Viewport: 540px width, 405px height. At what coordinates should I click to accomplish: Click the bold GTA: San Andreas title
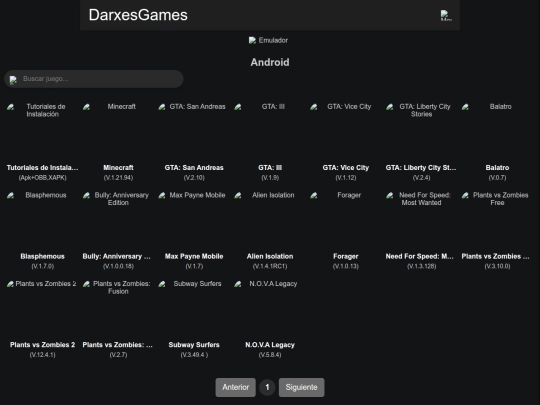[194, 168]
